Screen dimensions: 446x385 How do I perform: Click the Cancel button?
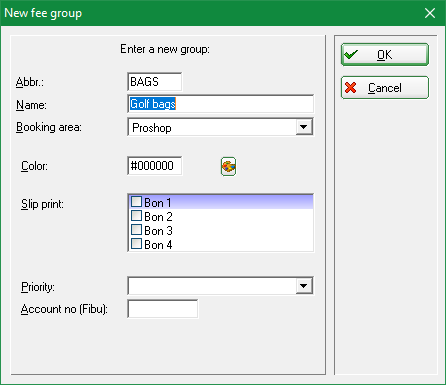point(385,88)
